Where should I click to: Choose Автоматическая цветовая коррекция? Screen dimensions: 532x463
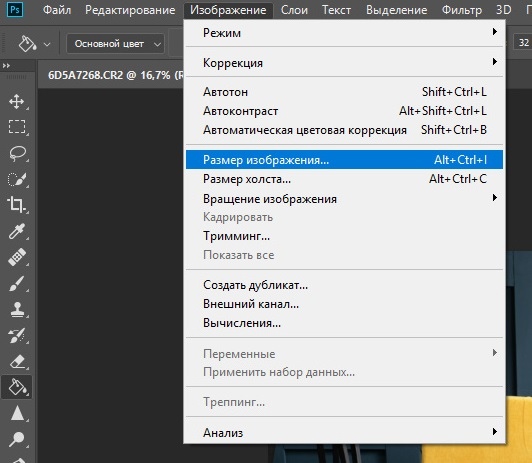click(344, 130)
